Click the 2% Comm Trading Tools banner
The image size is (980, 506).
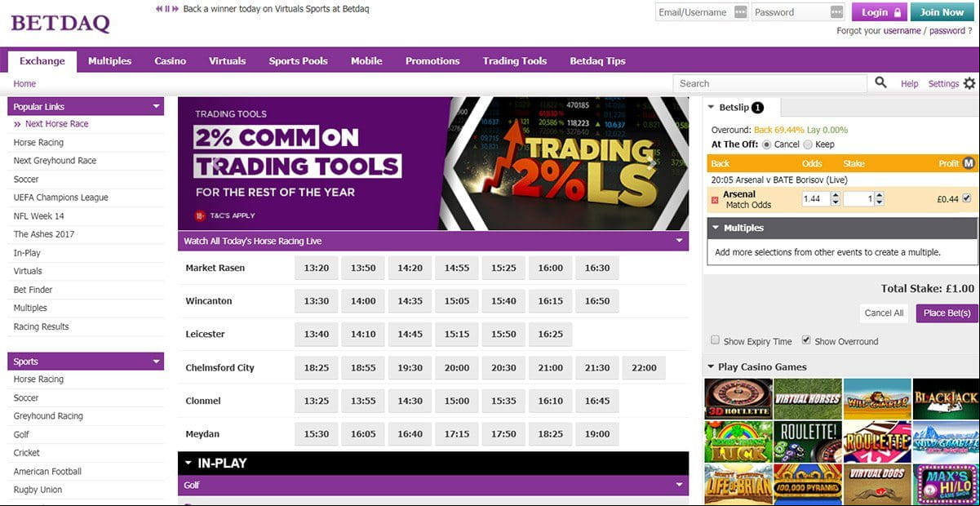(x=433, y=163)
